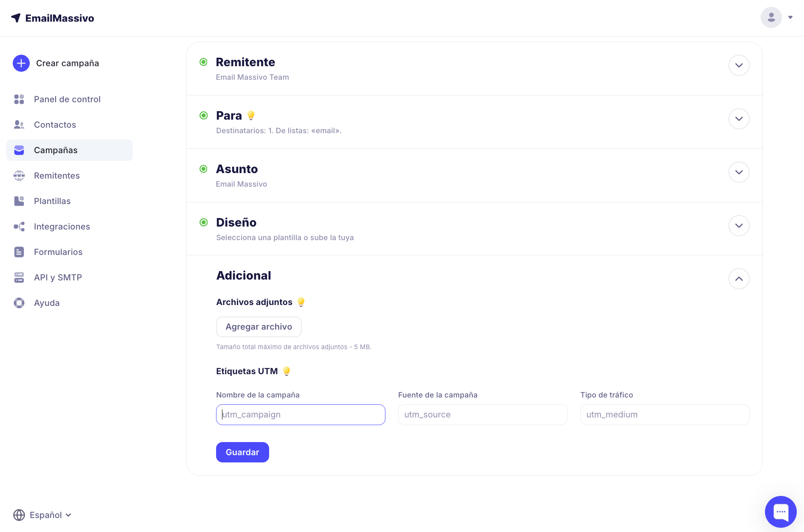804x532 pixels.
Task: Click the globe language icon
Action: click(19, 515)
